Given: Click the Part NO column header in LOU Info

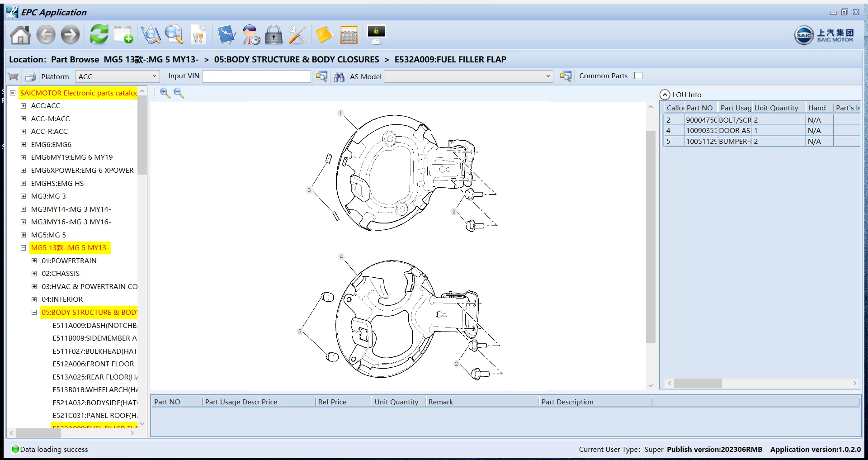Looking at the screenshot, I should pos(699,108).
